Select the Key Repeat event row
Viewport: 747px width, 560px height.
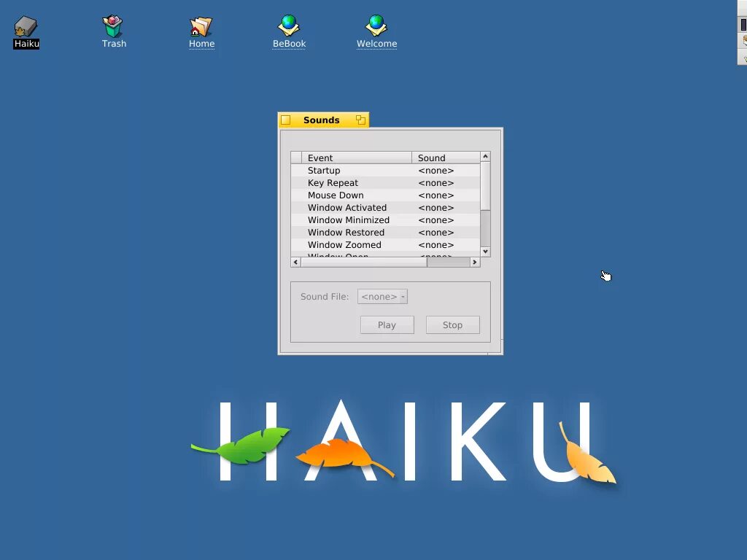(385, 183)
